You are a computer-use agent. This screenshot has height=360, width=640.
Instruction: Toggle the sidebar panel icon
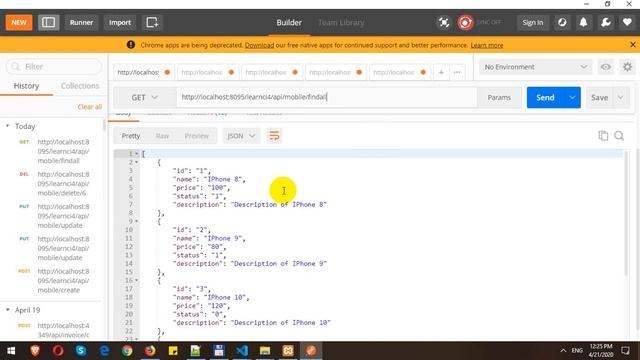point(49,22)
